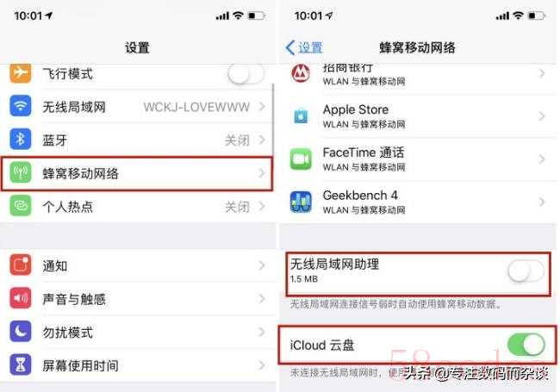Tap the Bluetooth icon in settings
560x392 pixels.
[21, 140]
